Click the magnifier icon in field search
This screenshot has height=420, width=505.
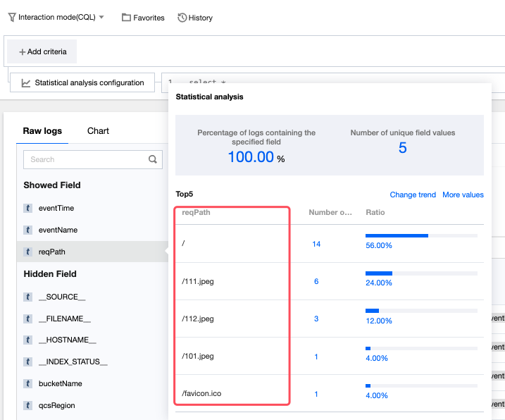[153, 159]
